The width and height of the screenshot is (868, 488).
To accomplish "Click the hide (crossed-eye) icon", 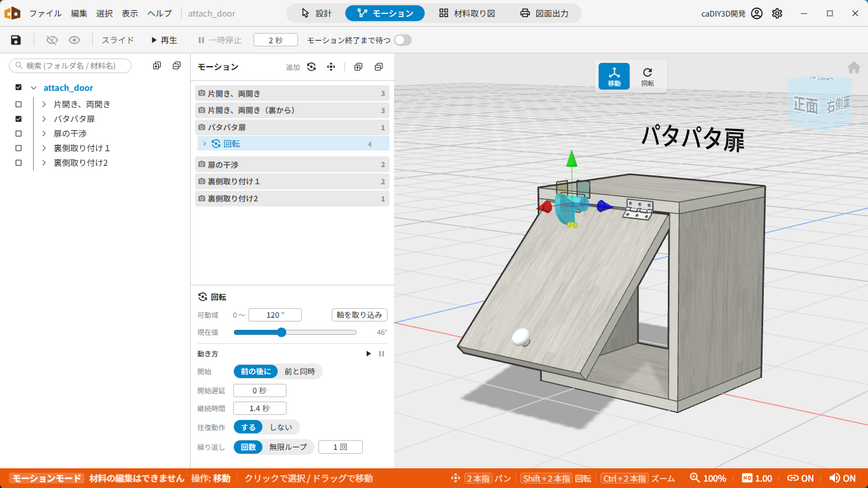I will point(52,40).
